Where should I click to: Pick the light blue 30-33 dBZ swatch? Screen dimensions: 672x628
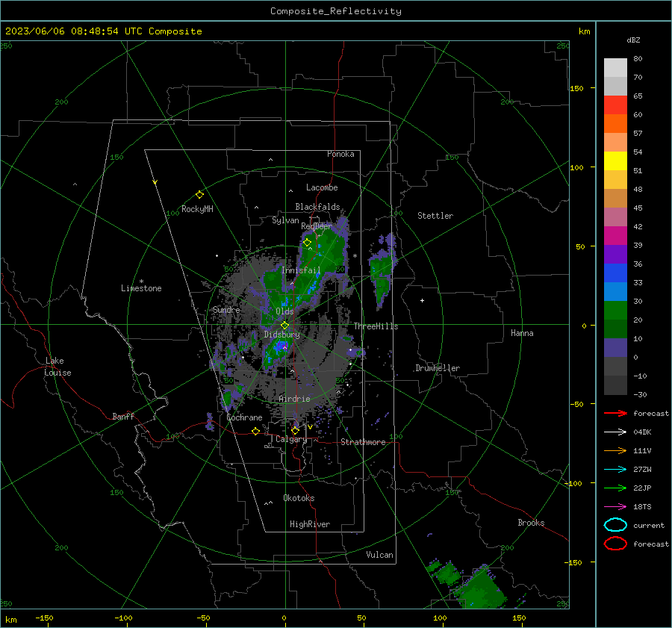pyautogui.click(x=615, y=291)
